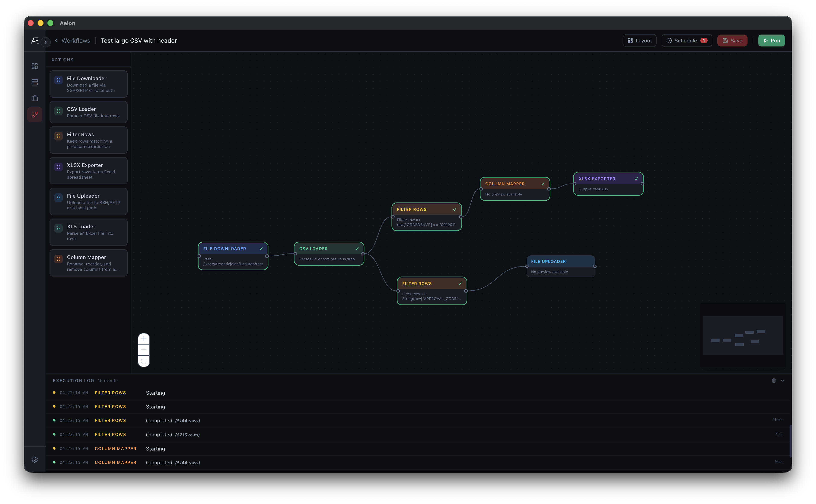Select the workflows branch icon in sidebar

coord(35,115)
